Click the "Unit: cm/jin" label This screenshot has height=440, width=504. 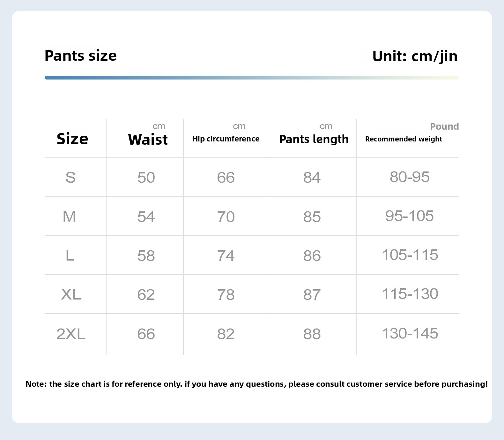tap(415, 57)
